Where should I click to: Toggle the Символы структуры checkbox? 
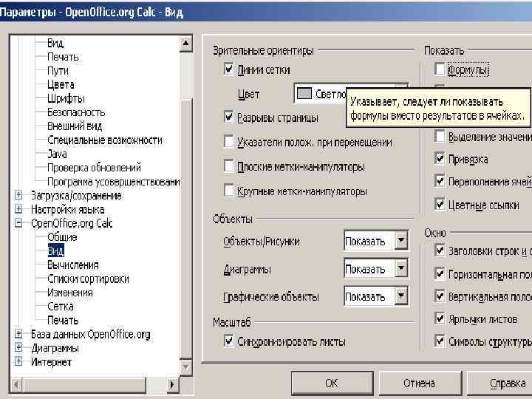[x=440, y=341]
